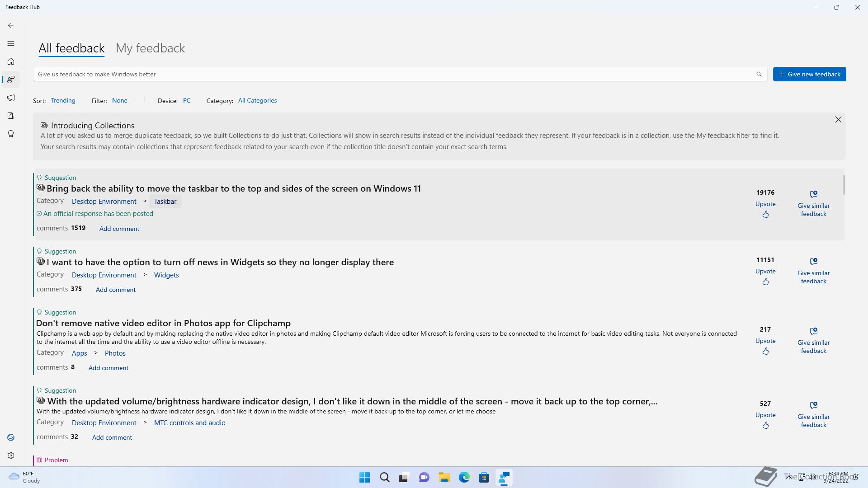This screenshot has width=868, height=488.
Task: Open the taskbar move suggestion title
Action: click(x=234, y=188)
